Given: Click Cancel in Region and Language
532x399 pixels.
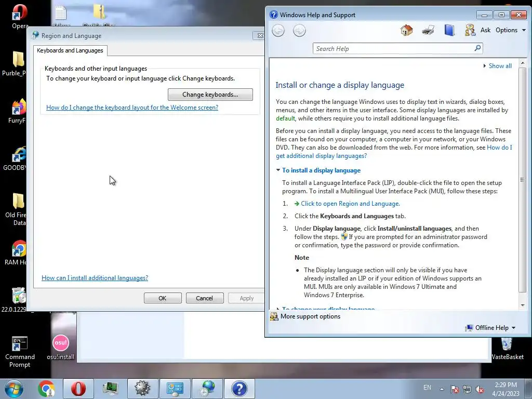Looking at the screenshot, I should [205, 298].
